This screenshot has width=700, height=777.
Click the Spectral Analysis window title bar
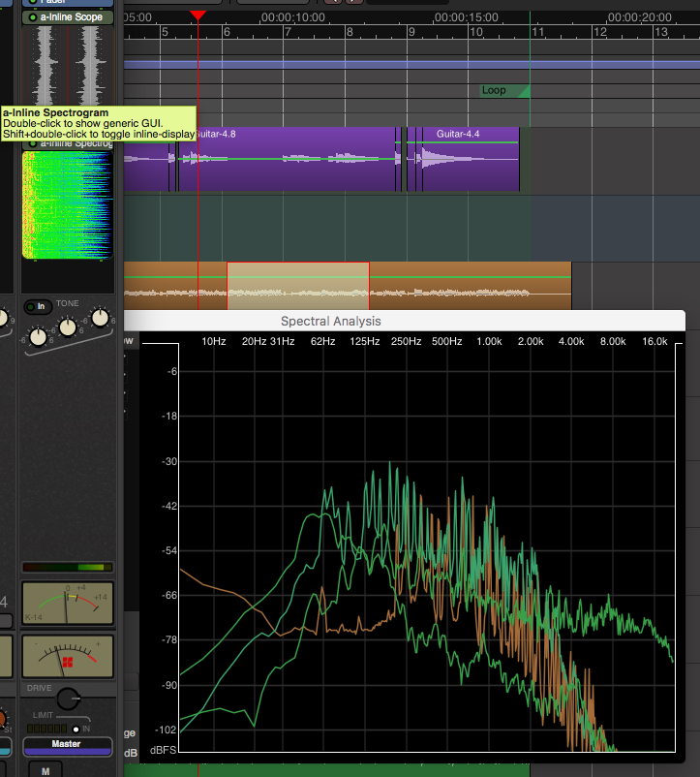coord(330,321)
